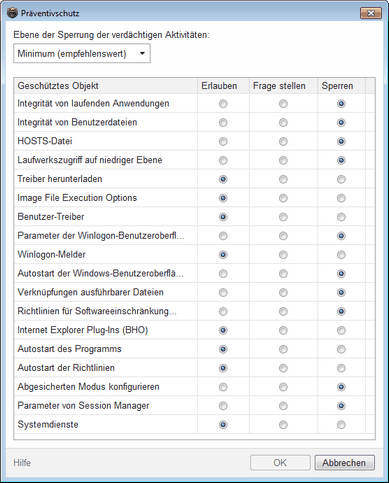The image size is (389, 483).
Task: Click the Dr.Web icon in title bar
Action: point(12,13)
